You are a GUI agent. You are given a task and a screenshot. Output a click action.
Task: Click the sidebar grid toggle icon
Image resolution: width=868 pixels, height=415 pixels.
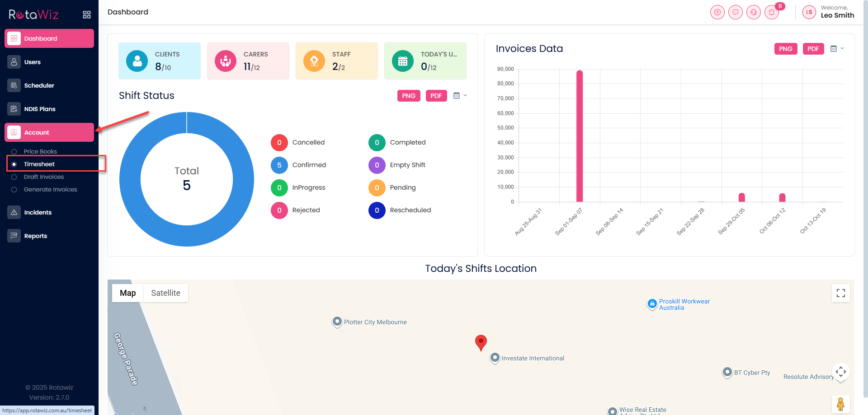click(x=87, y=15)
